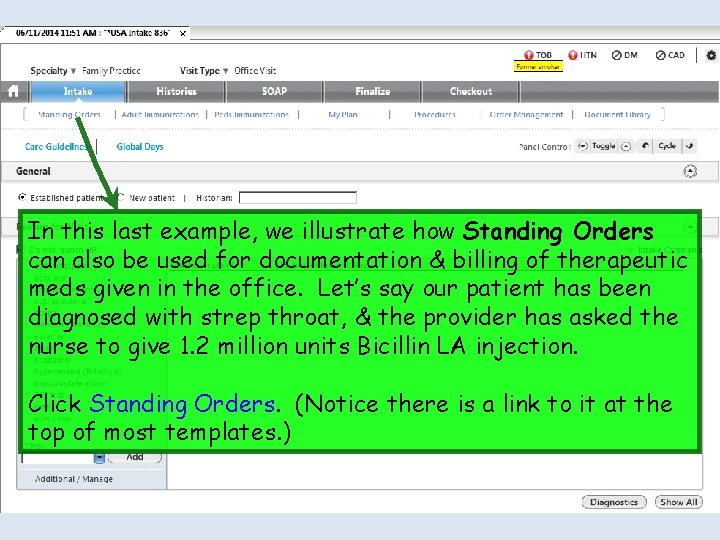Open the Care Guidelines link

[x=56, y=146]
